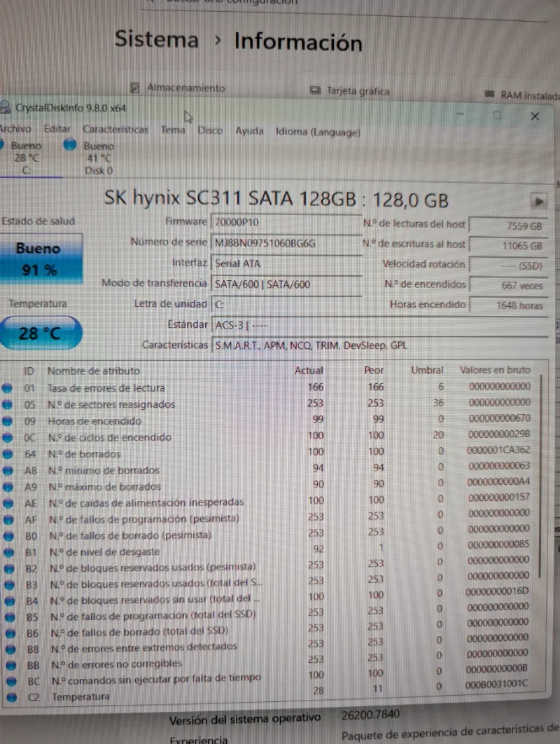Click the Umbral column header
Image resolution: width=560 pixels, height=744 pixels.
pos(427,370)
